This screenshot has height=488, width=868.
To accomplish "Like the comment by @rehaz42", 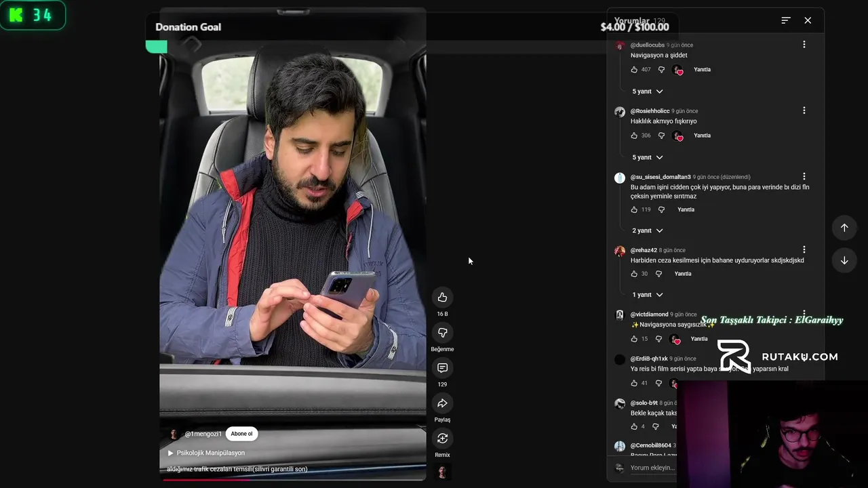I will (634, 274).
